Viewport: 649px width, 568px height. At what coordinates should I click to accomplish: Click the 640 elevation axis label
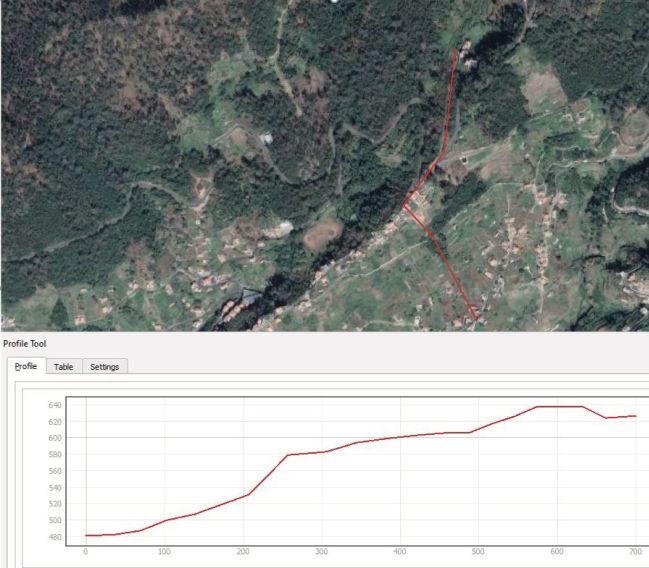tap(55, 405)
